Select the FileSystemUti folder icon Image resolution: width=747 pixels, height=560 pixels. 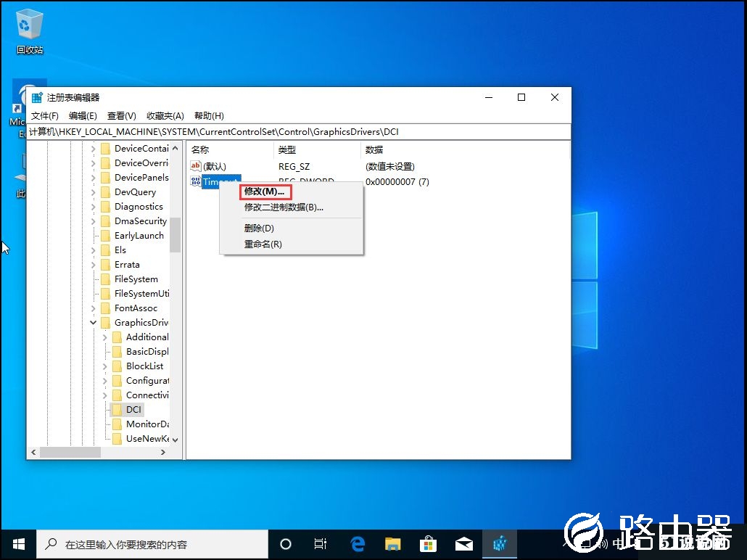tap(106, 294)
